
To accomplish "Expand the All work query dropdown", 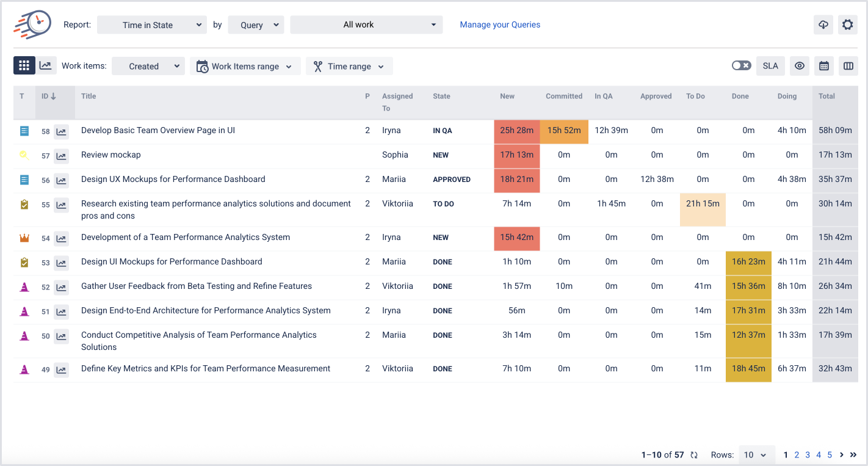I will [366, 25].
